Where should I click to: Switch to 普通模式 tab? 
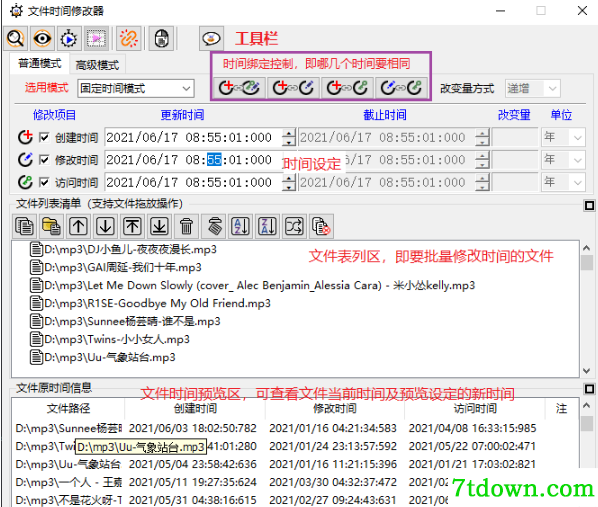(x=40, y=63)
